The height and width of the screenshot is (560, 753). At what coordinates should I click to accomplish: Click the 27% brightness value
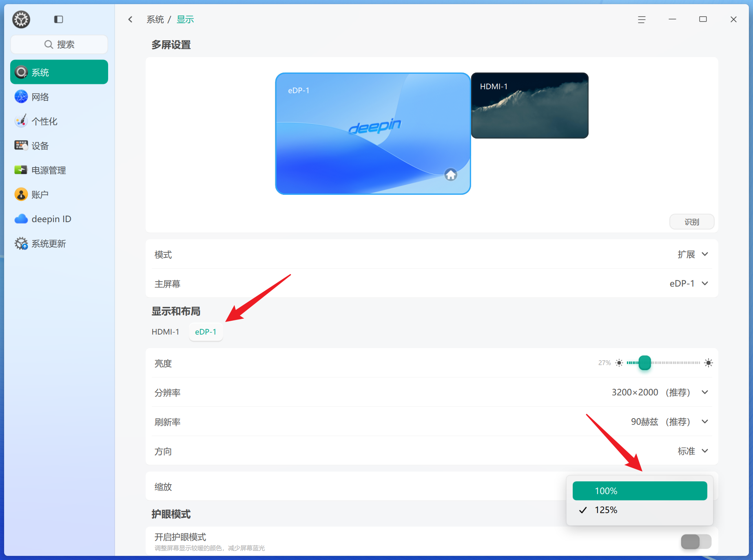(x=604, y=363)
